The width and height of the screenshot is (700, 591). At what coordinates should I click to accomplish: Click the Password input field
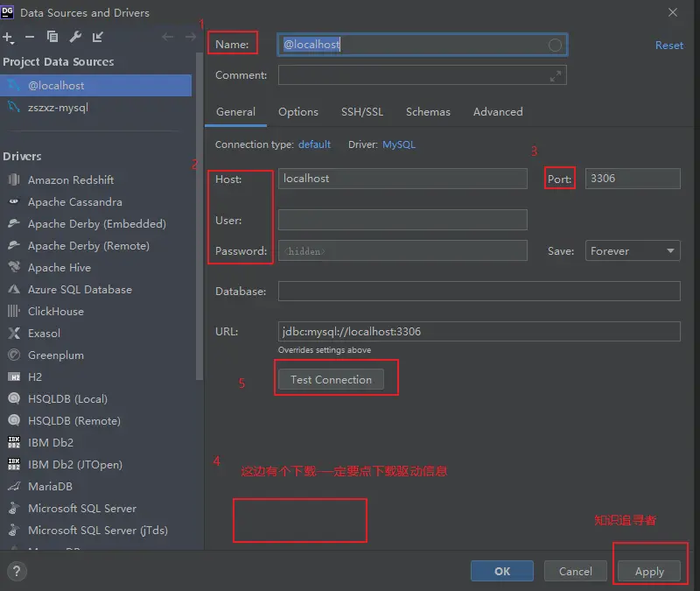pyautogui.click(x=402, y=250)
